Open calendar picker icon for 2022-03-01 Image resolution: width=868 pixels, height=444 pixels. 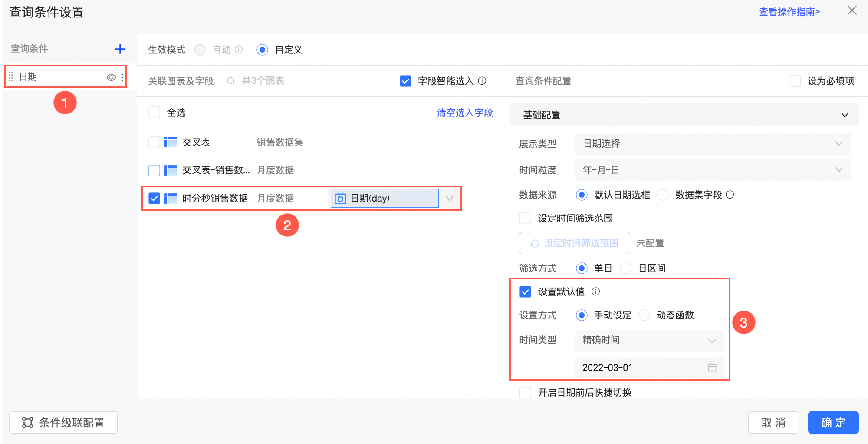pos(712,368)
